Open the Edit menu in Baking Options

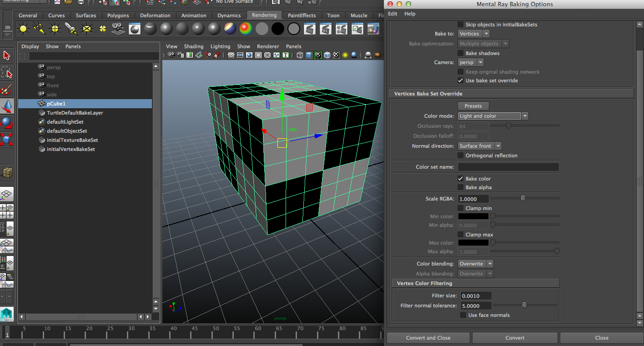pos(392,14)
